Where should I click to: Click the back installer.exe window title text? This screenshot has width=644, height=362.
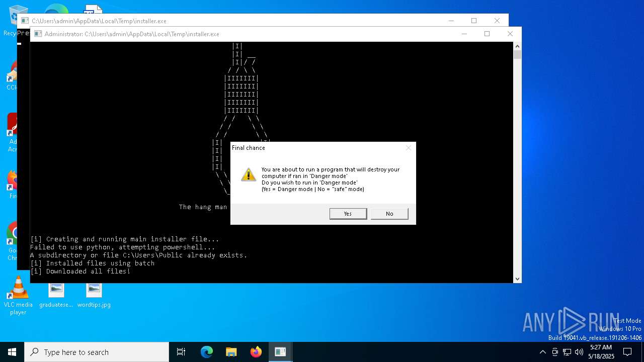coord(99,21)
